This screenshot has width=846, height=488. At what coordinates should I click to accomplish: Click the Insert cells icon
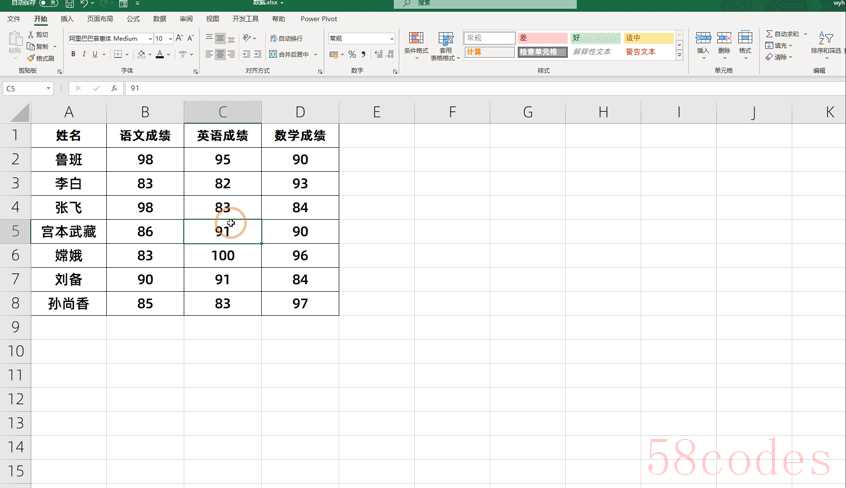click(x=703, y=42)
